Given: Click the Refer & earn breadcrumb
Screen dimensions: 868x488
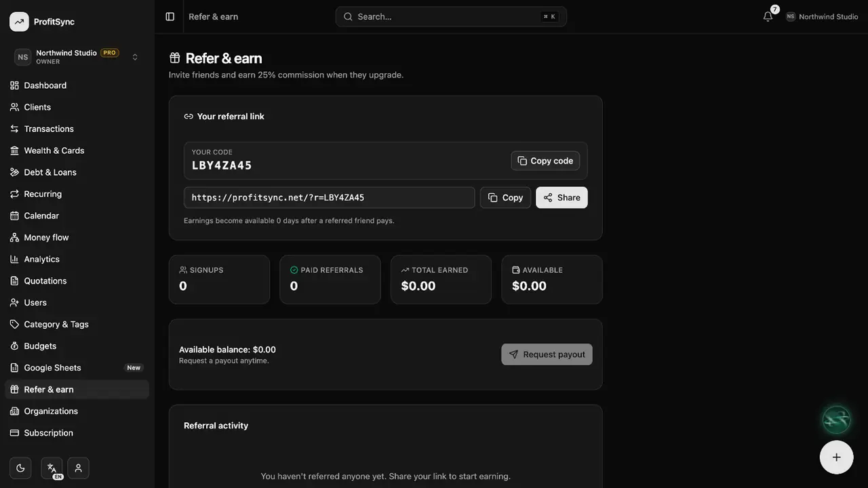Looking at the screenshot, I should [x=214, y=16].
